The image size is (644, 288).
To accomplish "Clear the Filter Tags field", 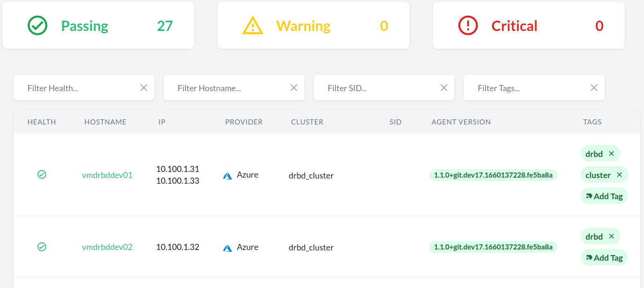I will tap(594, 88).
